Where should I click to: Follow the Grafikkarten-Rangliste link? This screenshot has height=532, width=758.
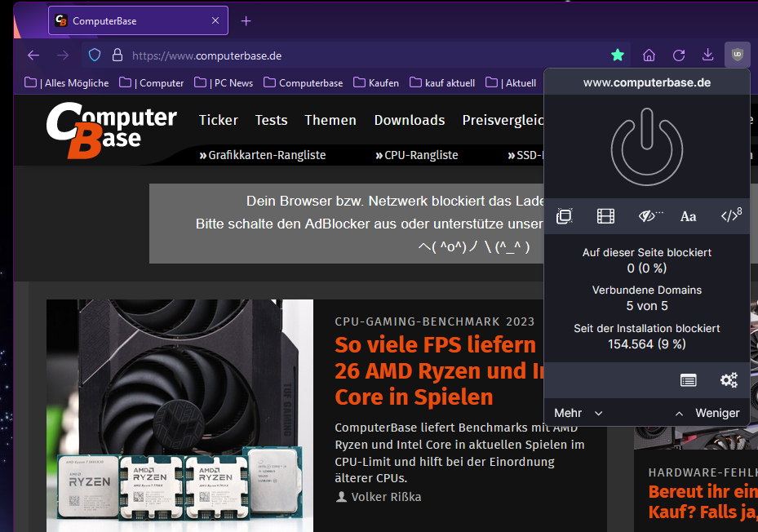pos(263,155)
